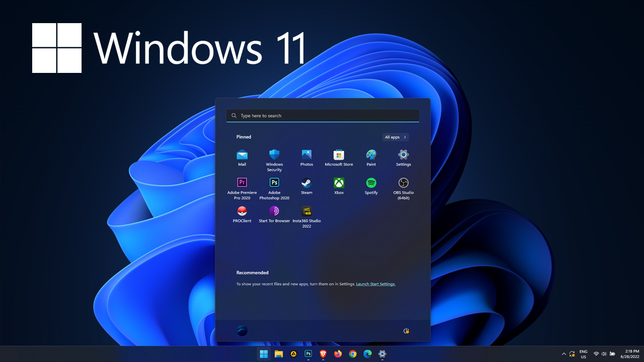Screen dimensions: 644x362
Task: Open Microsoft Store
Action: click(339, 157)
